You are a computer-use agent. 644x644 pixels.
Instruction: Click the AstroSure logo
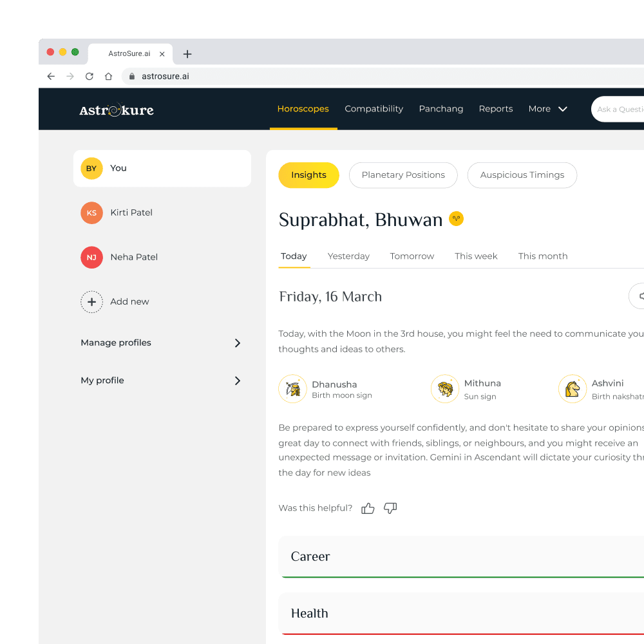117,110
